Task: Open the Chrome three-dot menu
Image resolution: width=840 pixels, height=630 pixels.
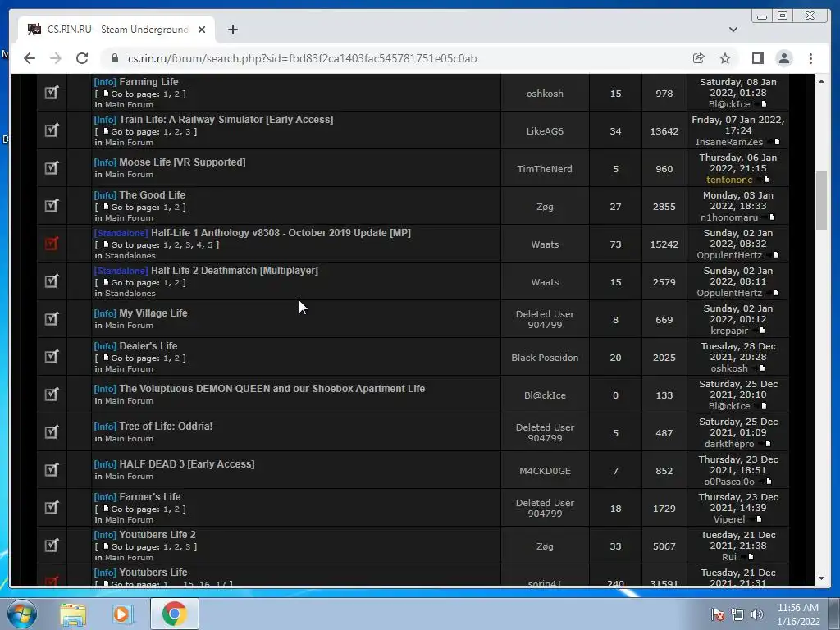Action: click(x=810, y=58)
